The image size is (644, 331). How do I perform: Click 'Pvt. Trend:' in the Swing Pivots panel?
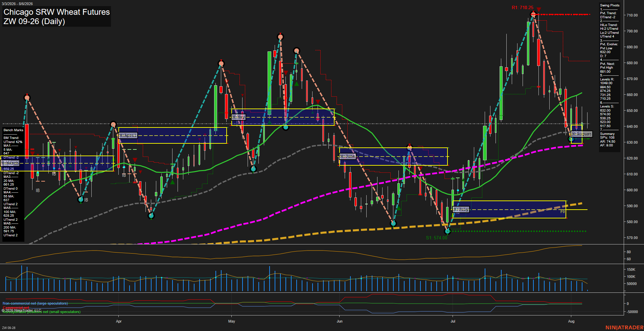point(608,13)
